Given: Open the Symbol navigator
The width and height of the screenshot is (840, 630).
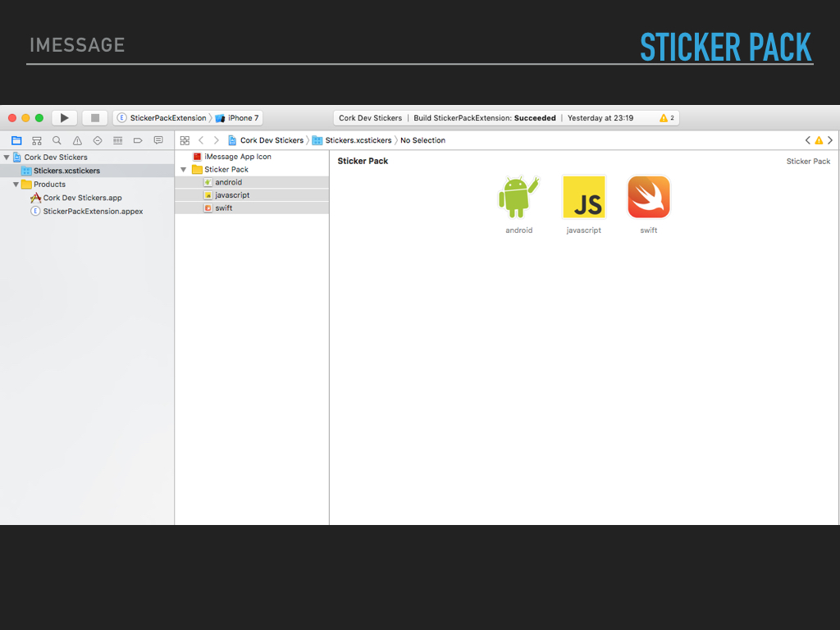Looking at the screenshot, I should [36, 140].
